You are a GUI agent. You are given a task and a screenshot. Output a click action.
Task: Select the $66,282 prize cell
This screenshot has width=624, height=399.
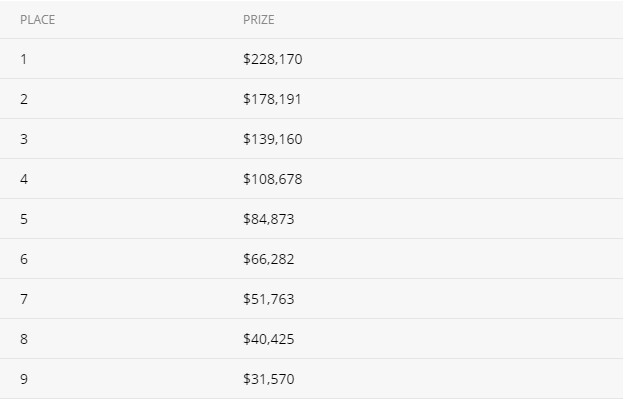[269, 259]
